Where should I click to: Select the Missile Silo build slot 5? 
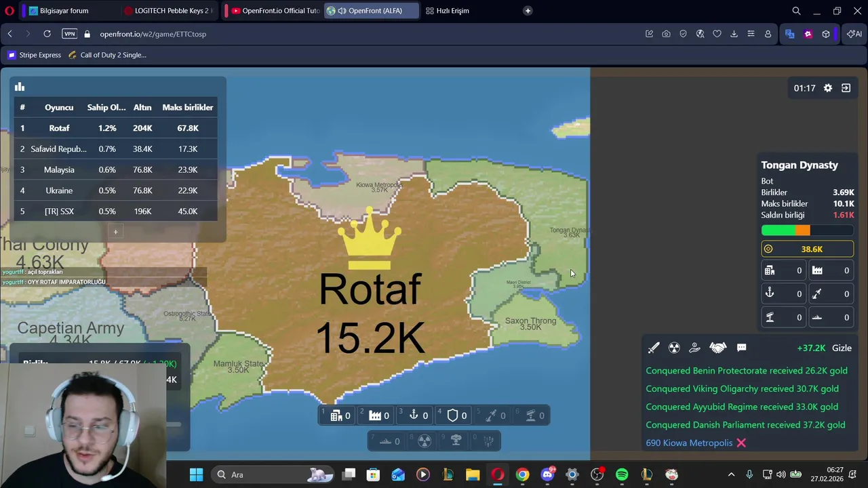492,415
